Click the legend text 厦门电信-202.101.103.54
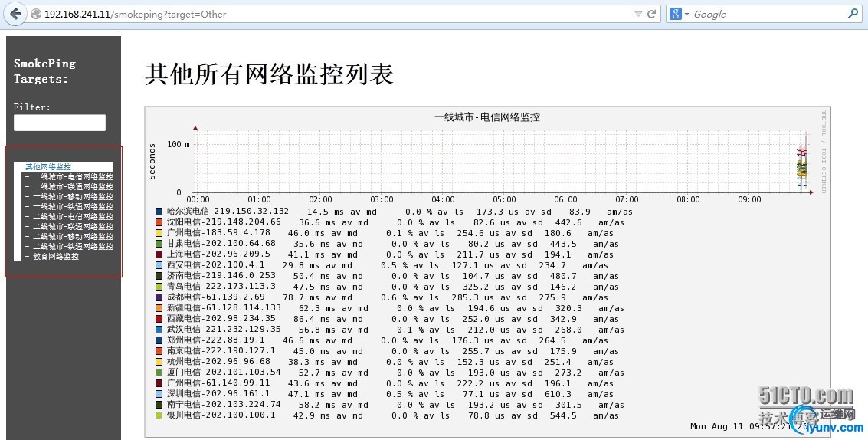Image resolution: width=868 pixels, height=440 pixels. coord(224,372)
